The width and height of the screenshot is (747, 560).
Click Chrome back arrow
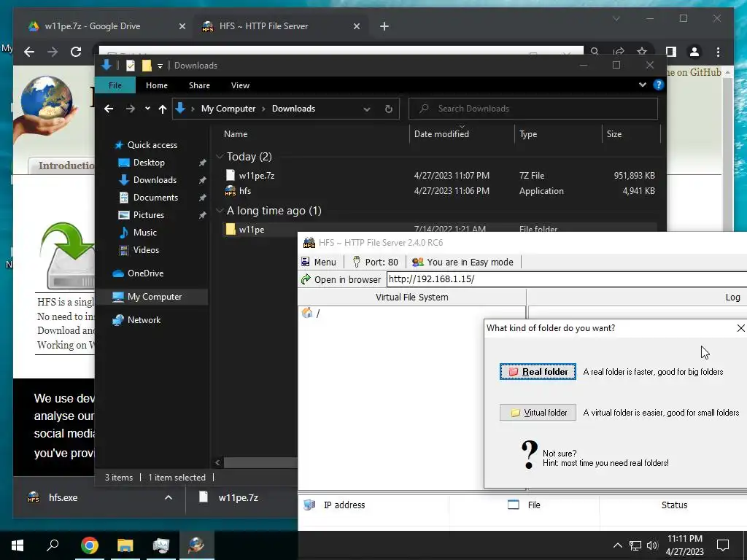point(29,52)
